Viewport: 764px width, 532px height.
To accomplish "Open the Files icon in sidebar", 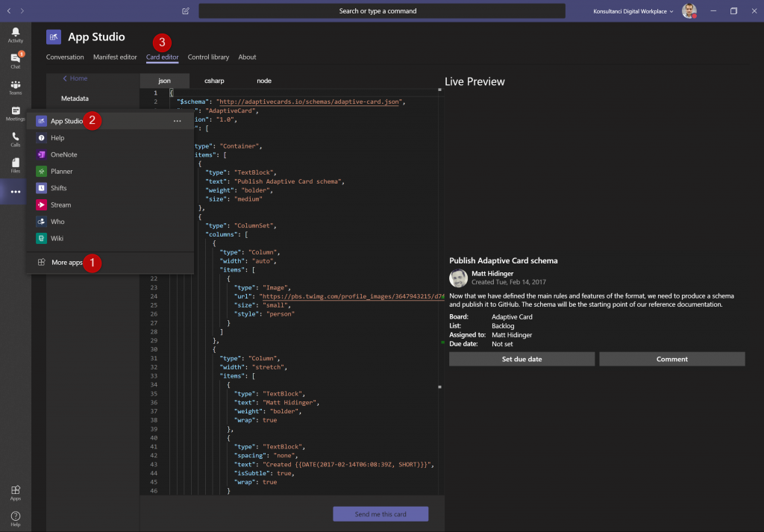I will 15,165.
